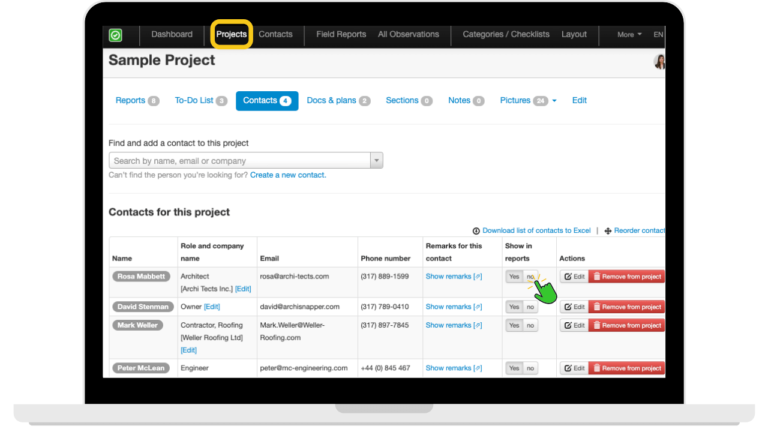This screenshot has width=768, height=432.
Task: Switch to the To-Do List tab
Action: [201, 100]
